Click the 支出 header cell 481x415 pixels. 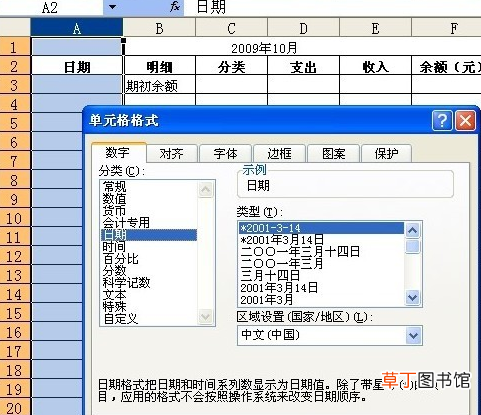[303, 66]
